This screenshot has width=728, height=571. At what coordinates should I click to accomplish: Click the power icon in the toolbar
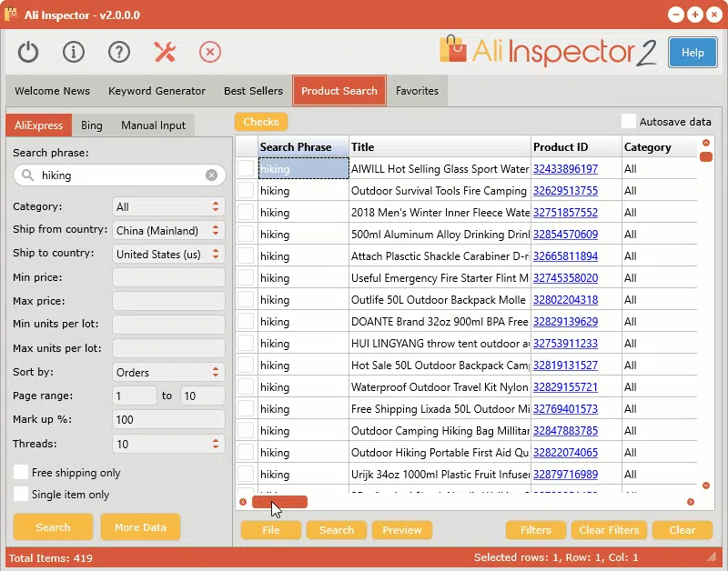tap(28, 52)
